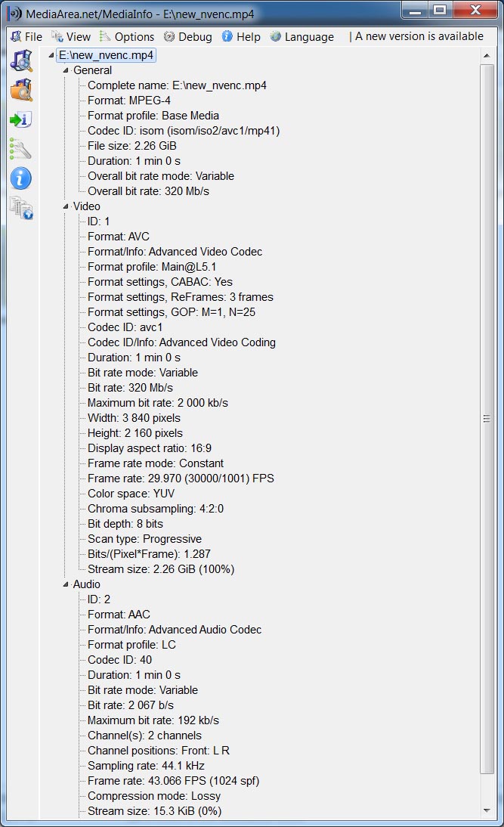The image size is (504, 827).
Task: Select 'Bit rate: 2 067 b/s' row
Action: [130, 705]
